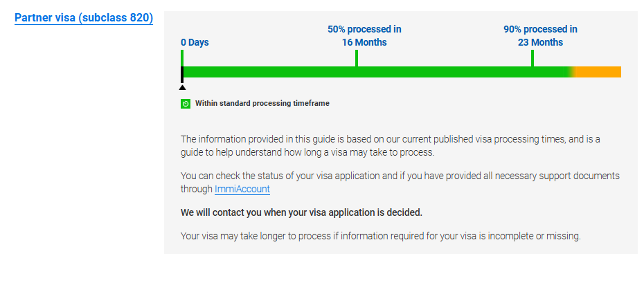Click the orange section of the processing bar
The height and width of the screenshot is (285, 644).
pos(600,72)
